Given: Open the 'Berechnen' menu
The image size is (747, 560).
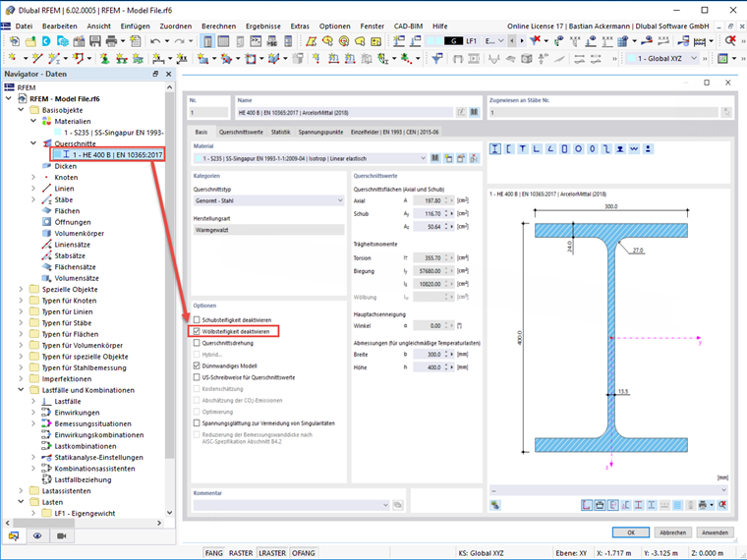Looking at the screenshot, I should (x=218, y=25).
